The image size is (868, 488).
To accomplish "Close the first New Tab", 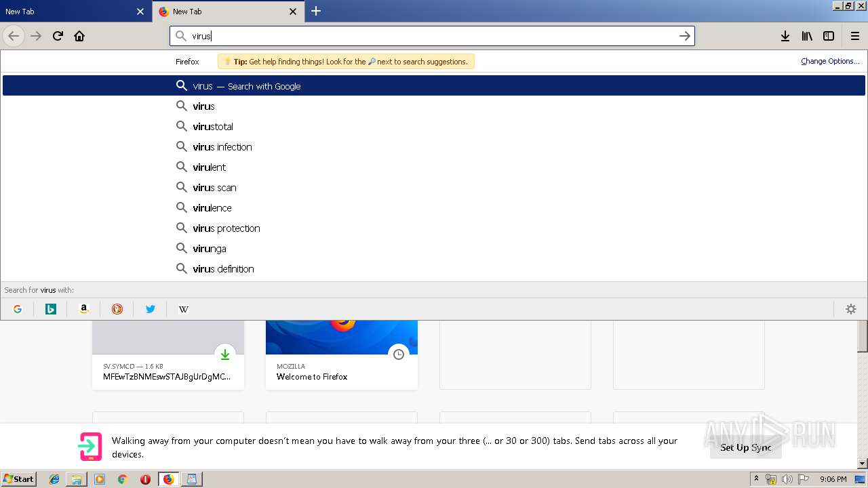I will pos(140,12).
